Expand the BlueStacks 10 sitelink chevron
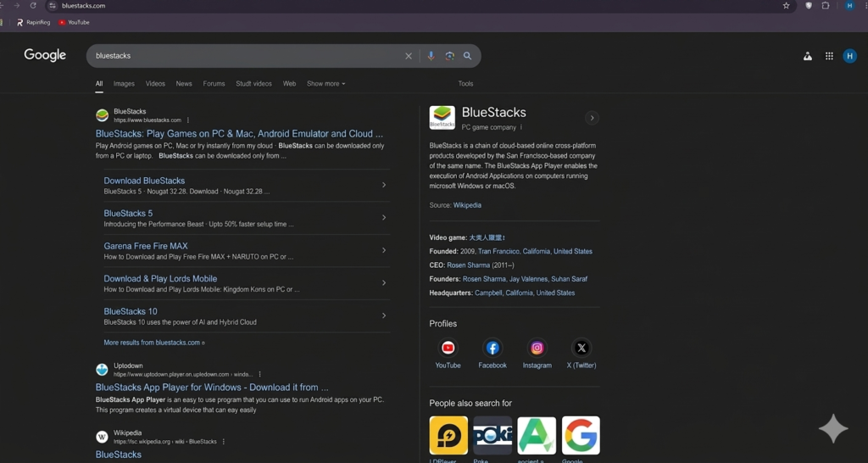The width and height of the screenshot is (868, 463). pyautogui.click(x=384, y=315)
